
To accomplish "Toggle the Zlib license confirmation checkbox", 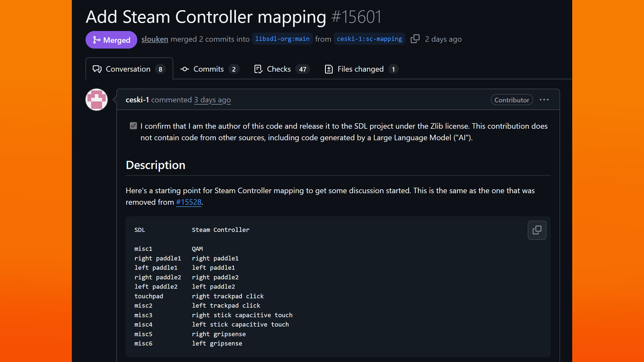I will (x=133, y=126).
